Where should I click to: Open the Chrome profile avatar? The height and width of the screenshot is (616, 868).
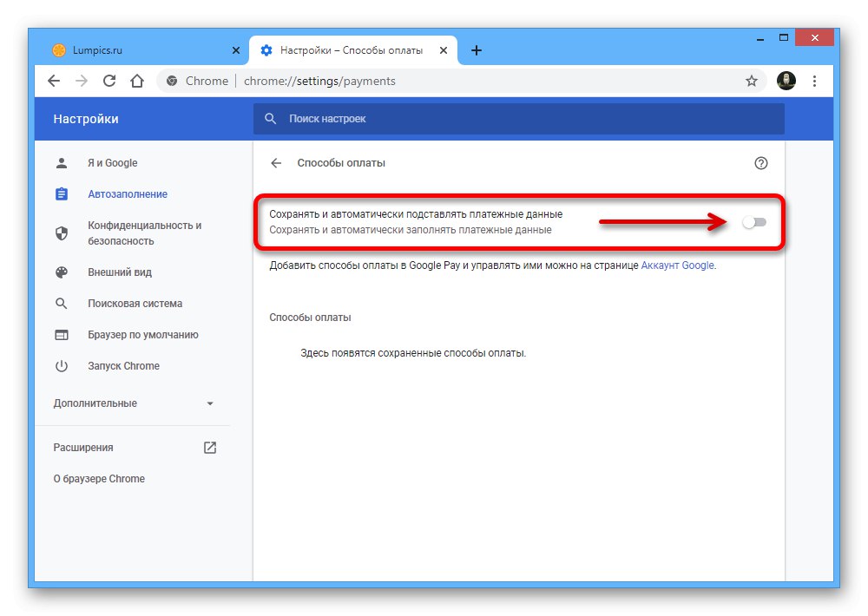tap(786, 80)
